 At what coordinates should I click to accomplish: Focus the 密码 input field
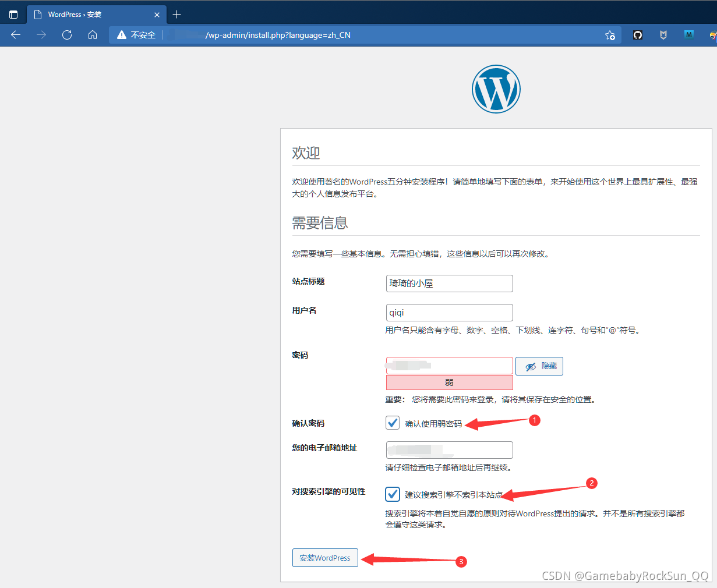tap(449, 366)
